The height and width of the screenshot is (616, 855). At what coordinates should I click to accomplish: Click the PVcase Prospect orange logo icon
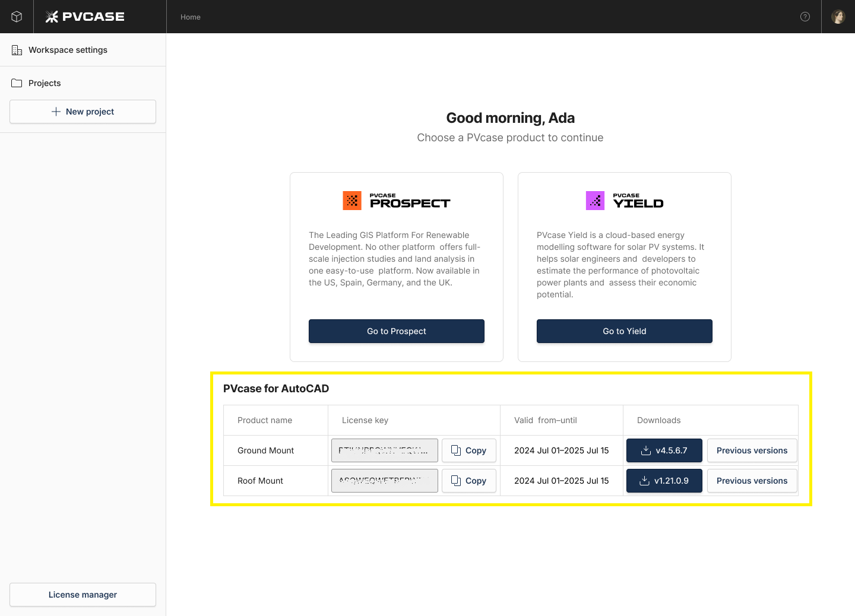352,201
